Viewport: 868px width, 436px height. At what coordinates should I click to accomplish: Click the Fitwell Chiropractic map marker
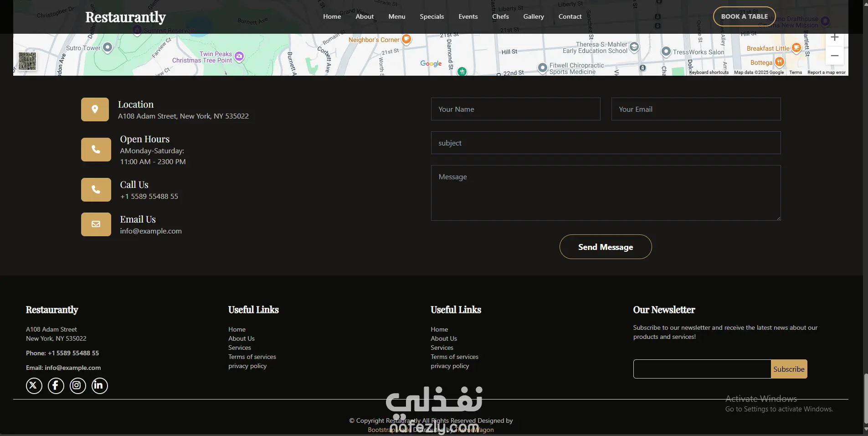click(x=542, y=68)
